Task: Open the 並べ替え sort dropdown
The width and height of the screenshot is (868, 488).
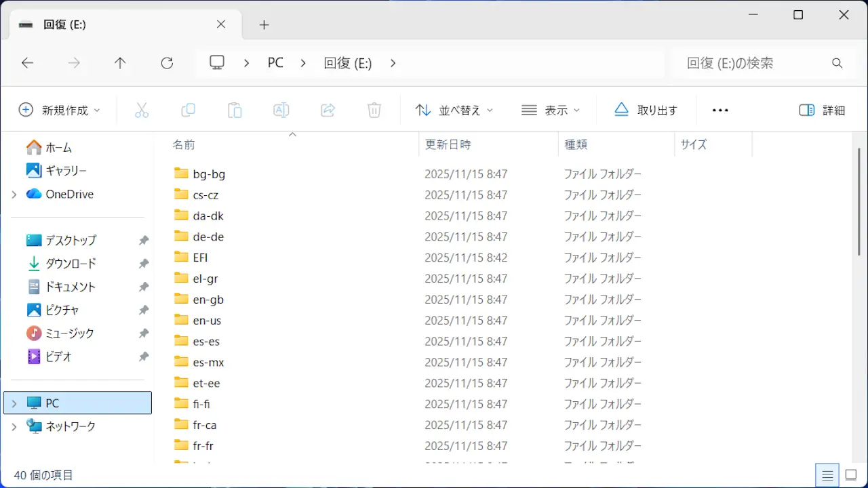Action: (454, 110)
